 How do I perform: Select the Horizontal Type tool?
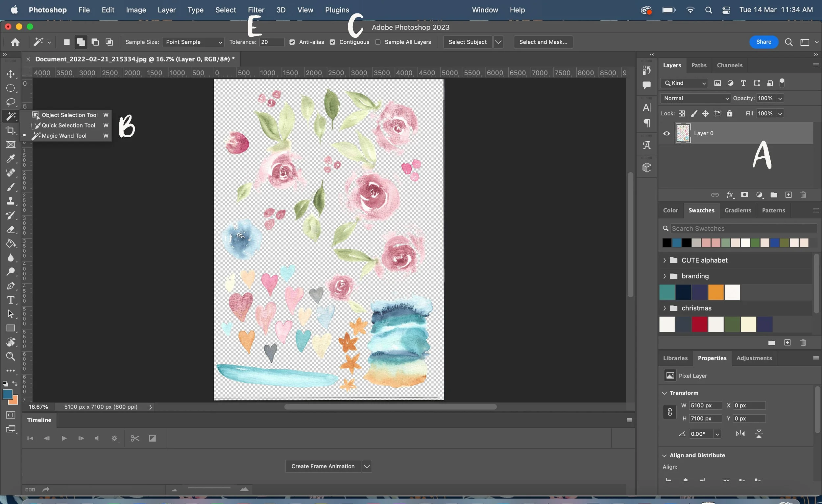click(11, 300)
